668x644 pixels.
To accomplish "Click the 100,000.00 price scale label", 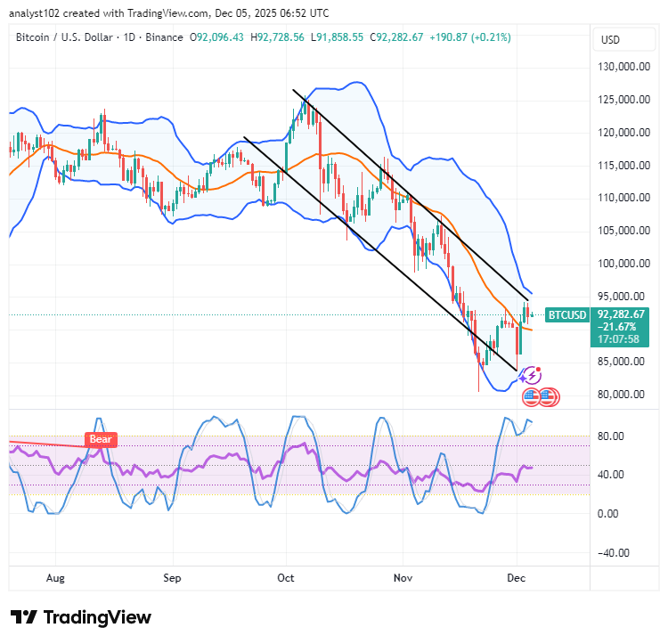I will [x=623, y=264].
